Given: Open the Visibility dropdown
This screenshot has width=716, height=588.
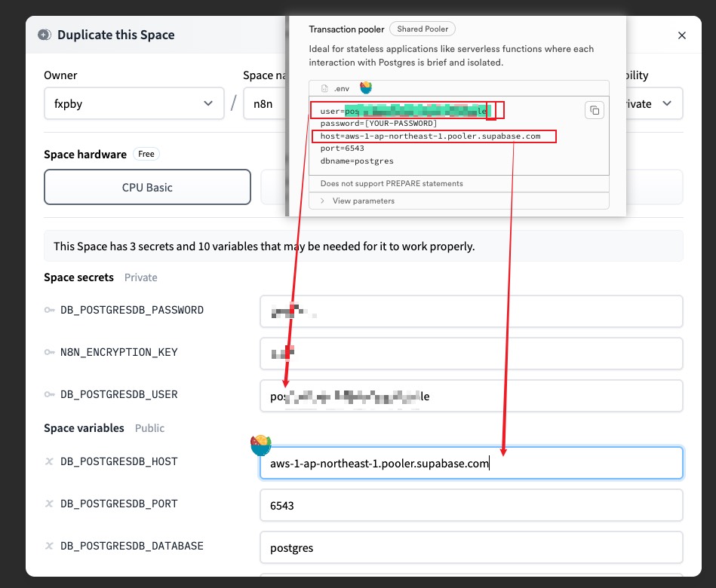Looking at the screenshot, I should tap(649, 103).
